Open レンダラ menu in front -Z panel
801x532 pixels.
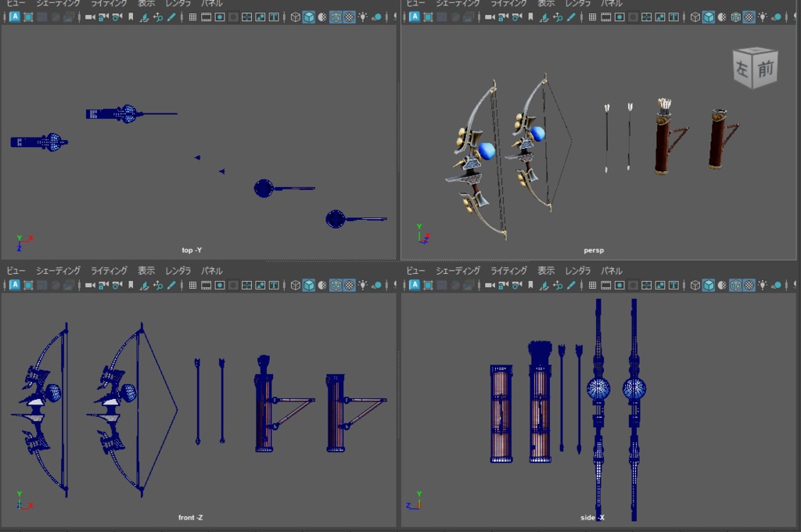coord(178,271)
